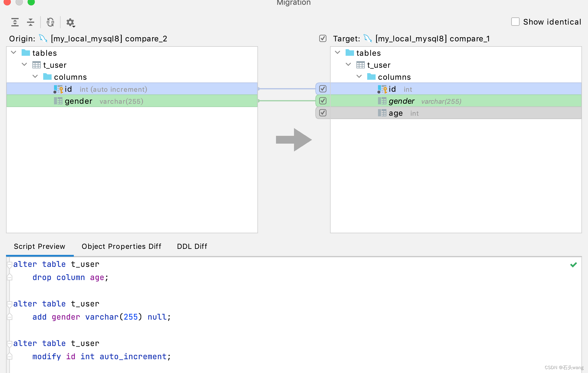Click the age column icon in Target
588x373 pixels.
(381, 113)
